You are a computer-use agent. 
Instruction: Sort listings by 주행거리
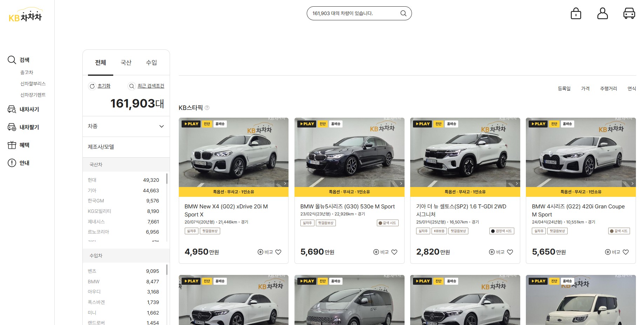[608, 89]
